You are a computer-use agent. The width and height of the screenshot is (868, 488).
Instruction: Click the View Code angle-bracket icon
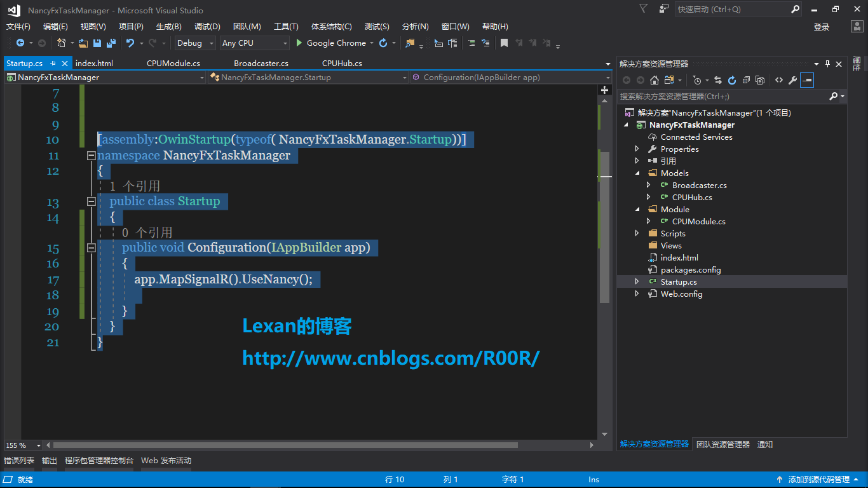pyautogui.click(x=778, y=80)
